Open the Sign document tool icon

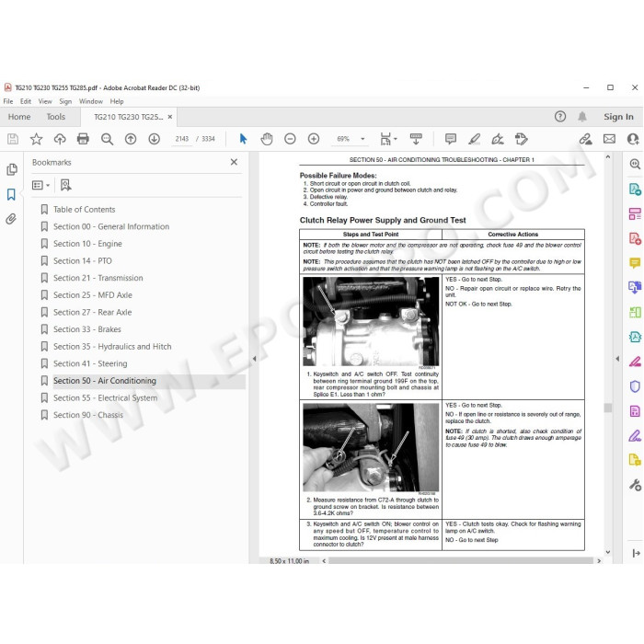(498, 139)
